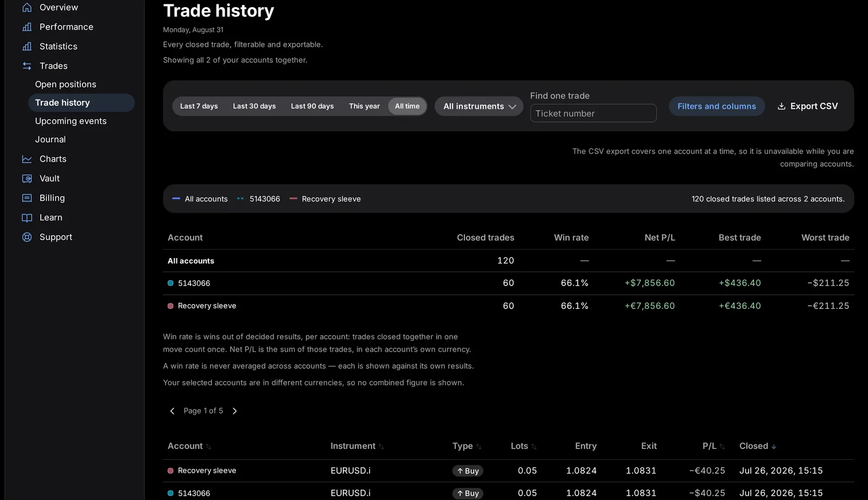Sort by Type column sort icon

click(x=478, y=447)
